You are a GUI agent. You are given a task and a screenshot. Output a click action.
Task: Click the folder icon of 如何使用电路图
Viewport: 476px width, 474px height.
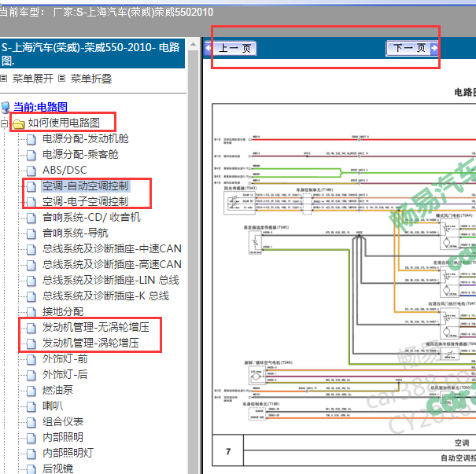pyautogui.click(x=19, y=123)
